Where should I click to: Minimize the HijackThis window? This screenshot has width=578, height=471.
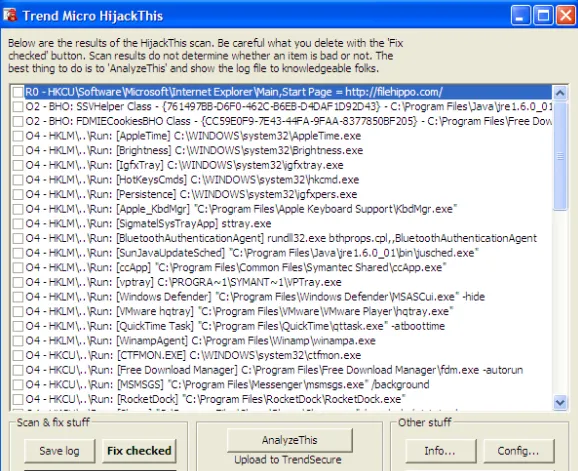[x=521, y=15]
